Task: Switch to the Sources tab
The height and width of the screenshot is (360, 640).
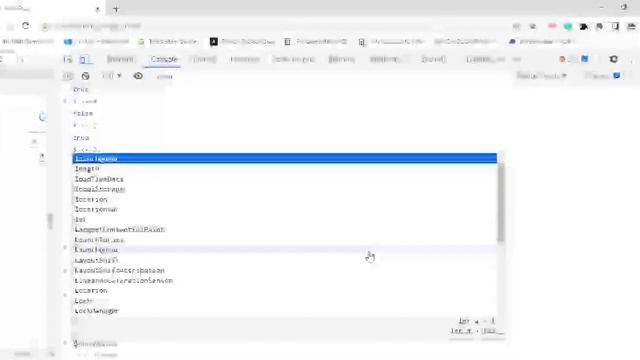Action: coord(203,59)
